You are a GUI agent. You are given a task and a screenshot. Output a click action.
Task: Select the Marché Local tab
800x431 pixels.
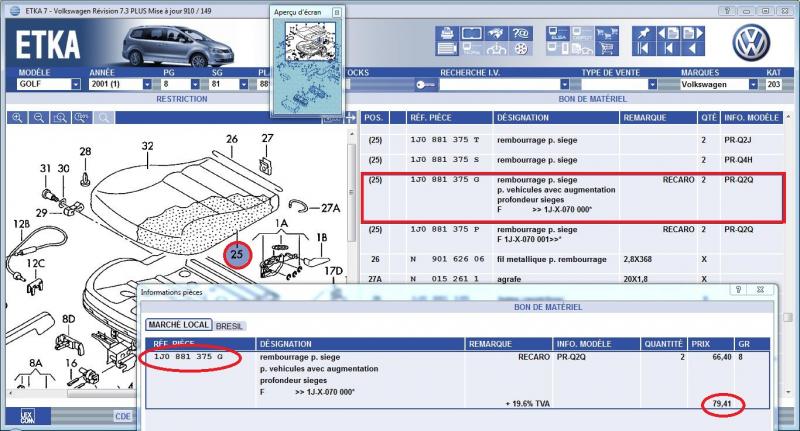[x=179, y=325]
